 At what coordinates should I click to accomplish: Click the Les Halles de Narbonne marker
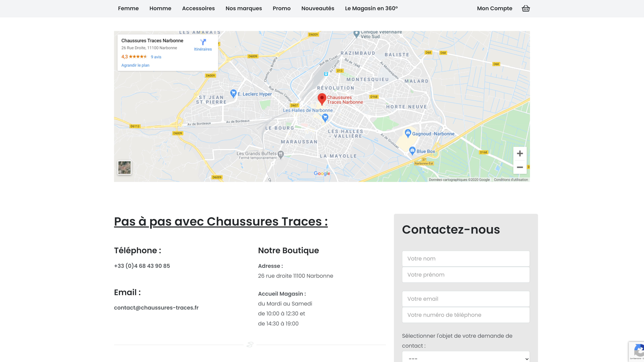click(325, 118)
